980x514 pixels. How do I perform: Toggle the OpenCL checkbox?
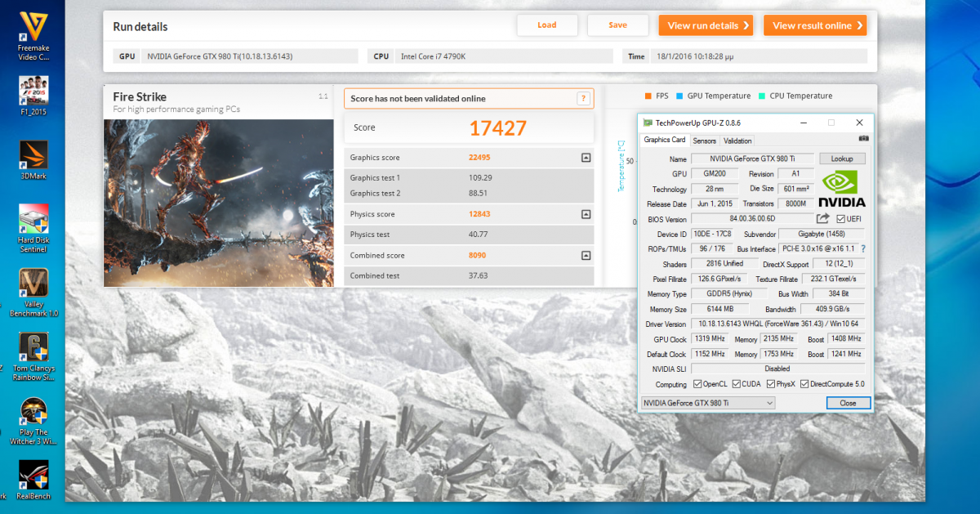pyautogui.click(x=697, y=384)
